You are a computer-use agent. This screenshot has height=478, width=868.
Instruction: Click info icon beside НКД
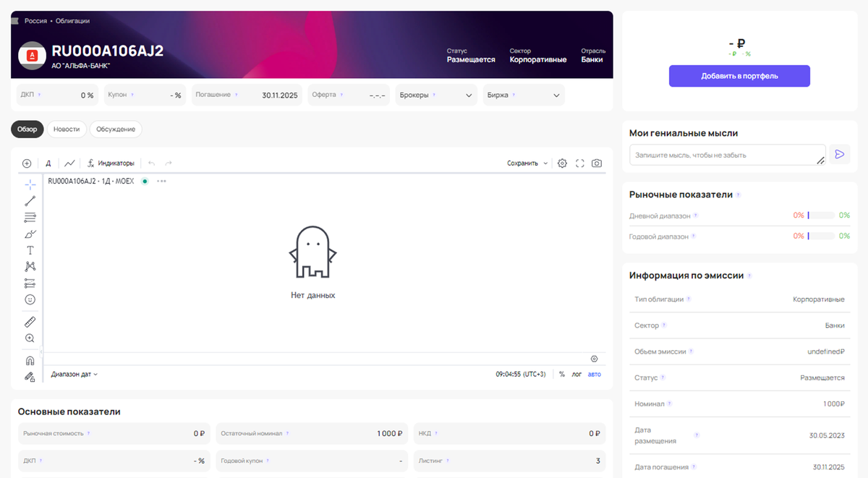pos(436,434)
